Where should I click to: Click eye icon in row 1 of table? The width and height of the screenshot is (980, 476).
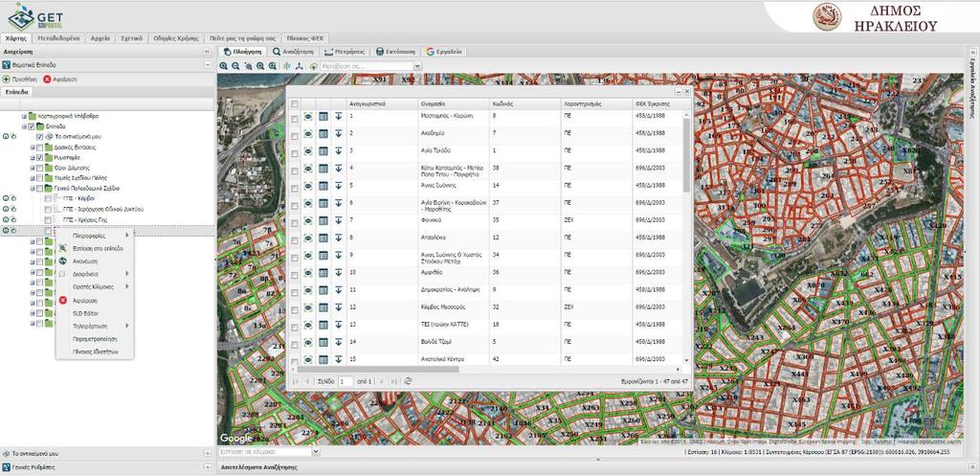click(x=308, y=116)
